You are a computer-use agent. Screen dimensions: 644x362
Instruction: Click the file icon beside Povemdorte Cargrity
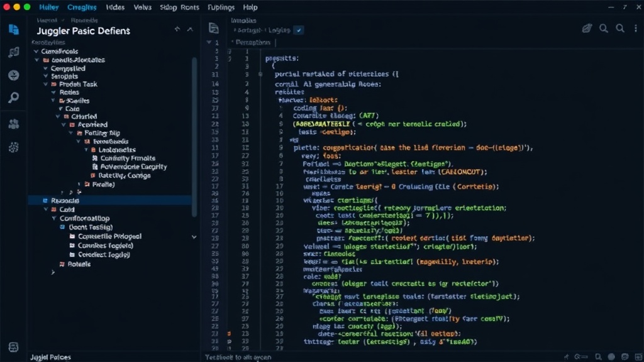coord(95,167)
